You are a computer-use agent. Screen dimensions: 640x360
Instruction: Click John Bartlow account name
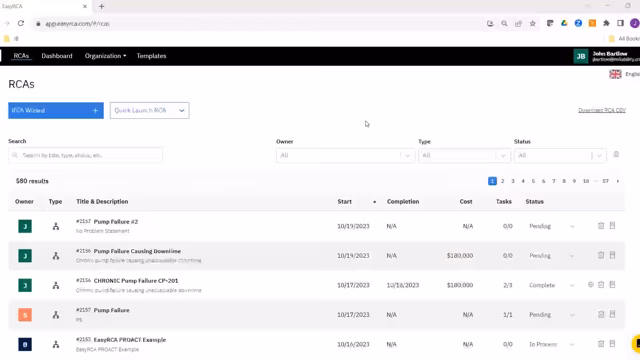(610, 53)
